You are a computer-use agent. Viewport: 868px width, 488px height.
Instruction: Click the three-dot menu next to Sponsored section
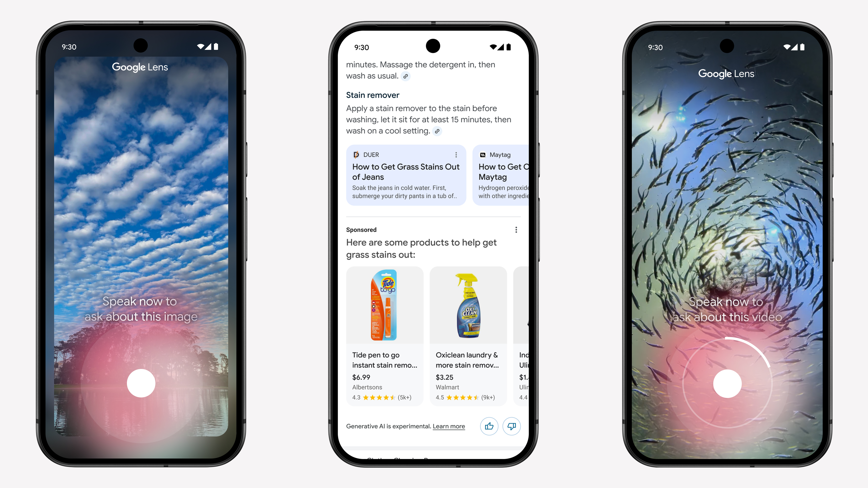(x=516, y=229)
